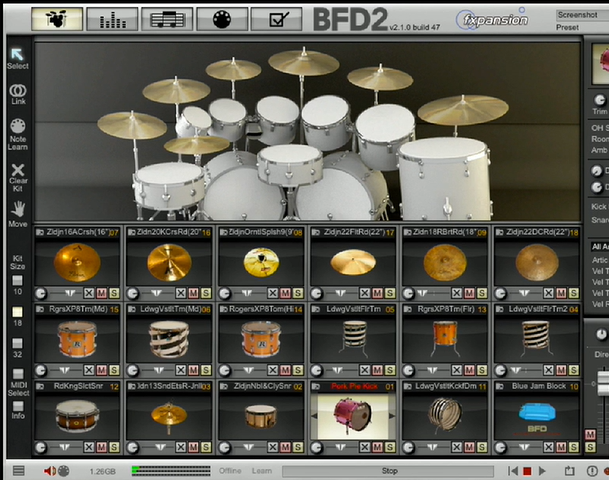Switch to the Mixer page tab

pyautogui.click(x=112, y=18)
